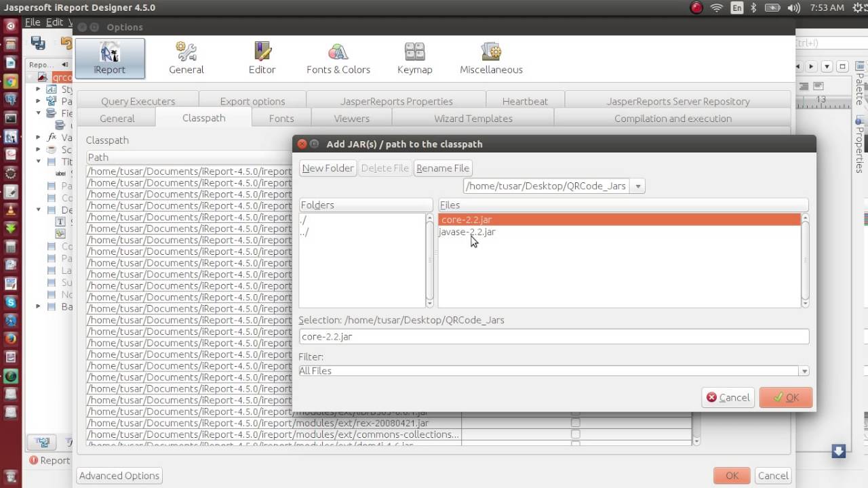The height and width of the screenshot is (488, 868).
Task: Click OK in the Options dialog
Action: 732,475
